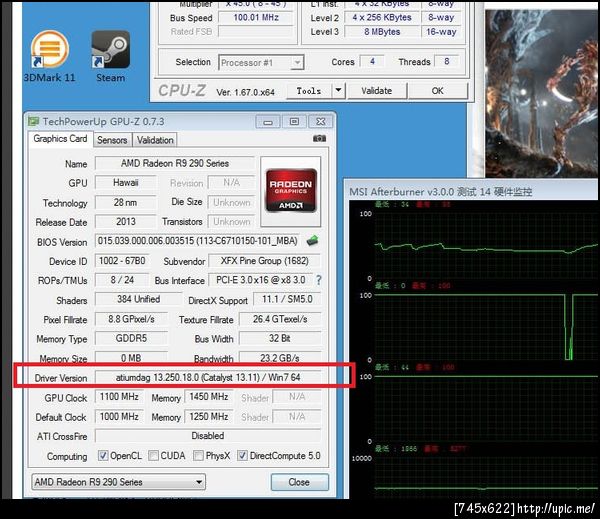Click the GPU field showing Hawaii
Screen dimensions: 600x519
click(126, 183)
